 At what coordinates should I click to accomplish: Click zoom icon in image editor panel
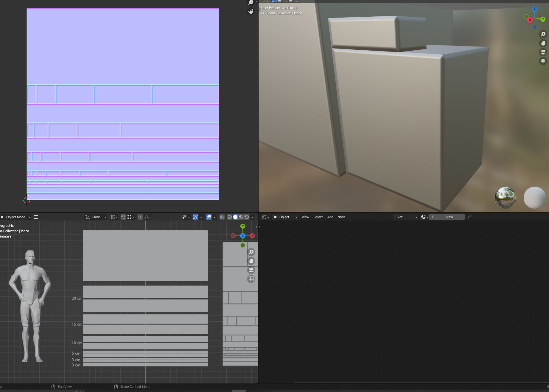(x=251, y=2)
